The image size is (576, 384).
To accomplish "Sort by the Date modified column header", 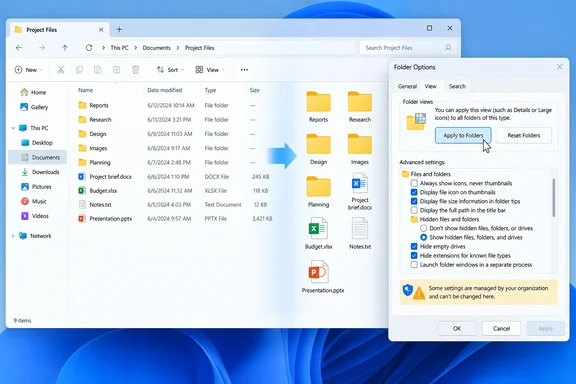I will coord(165,90).
